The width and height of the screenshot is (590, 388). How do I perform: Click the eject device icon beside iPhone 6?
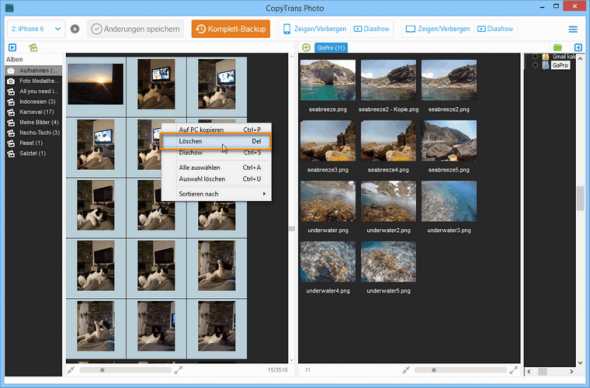75,29
